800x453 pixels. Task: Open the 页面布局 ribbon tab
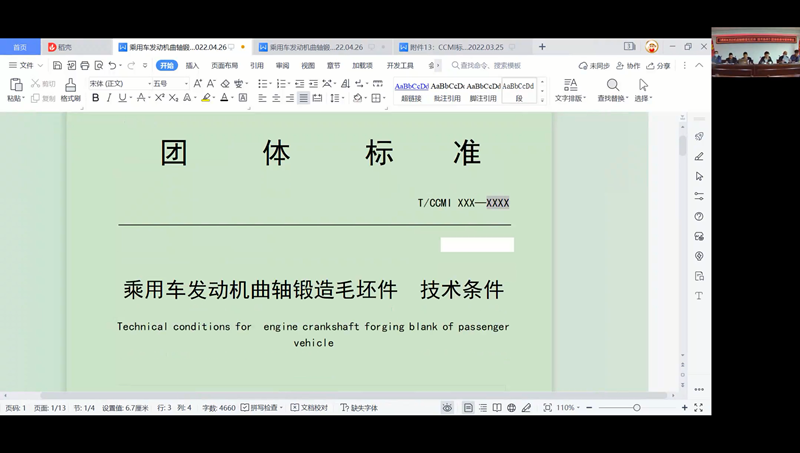pyautogui.click(x=224, y=65)
